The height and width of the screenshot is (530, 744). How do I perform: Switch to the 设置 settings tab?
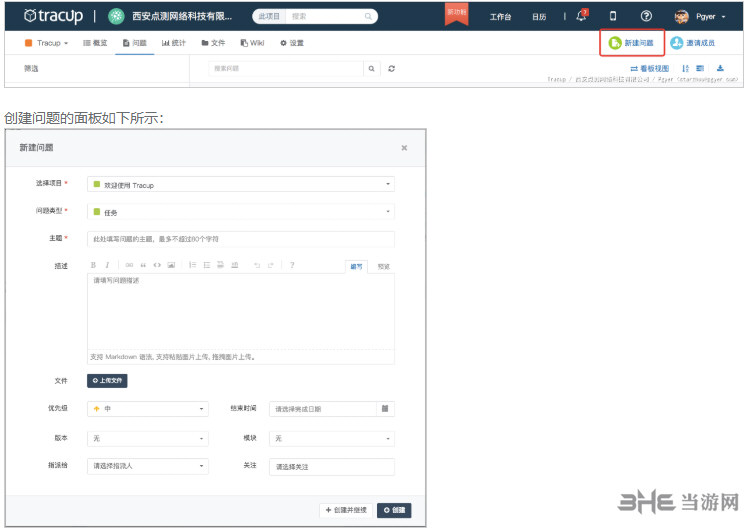[292, 43]
